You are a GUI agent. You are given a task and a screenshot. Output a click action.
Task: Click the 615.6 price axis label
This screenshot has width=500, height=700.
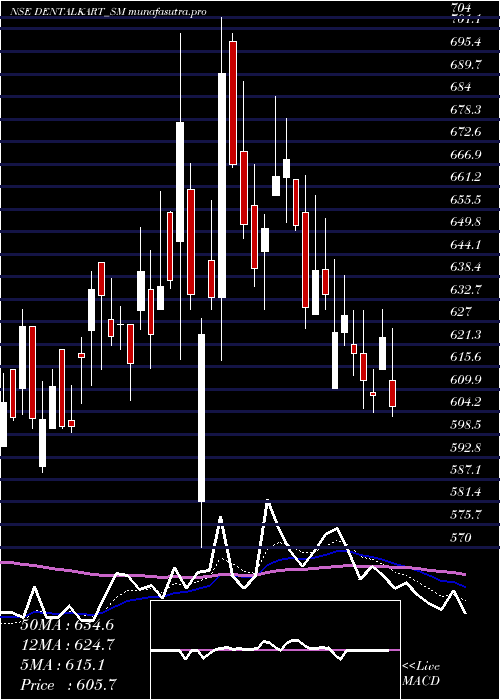click(466, 357)
